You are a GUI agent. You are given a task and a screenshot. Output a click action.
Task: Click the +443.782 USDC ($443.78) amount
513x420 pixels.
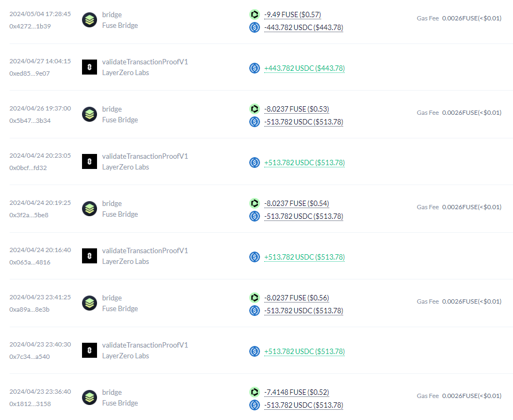304,68
